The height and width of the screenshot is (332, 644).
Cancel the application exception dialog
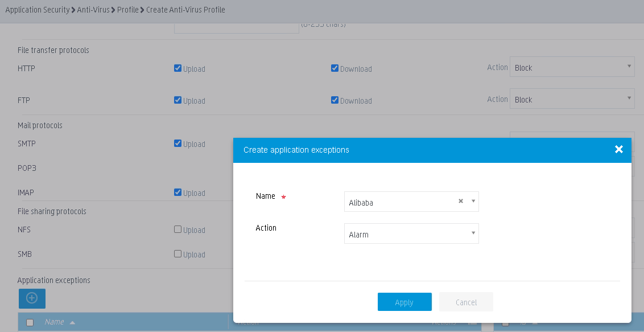click(x=466, y=302)
